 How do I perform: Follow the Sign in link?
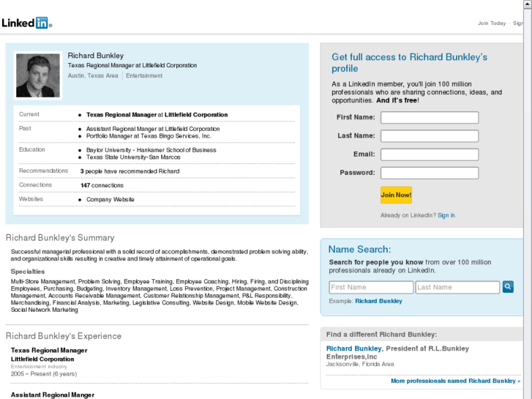446,215
